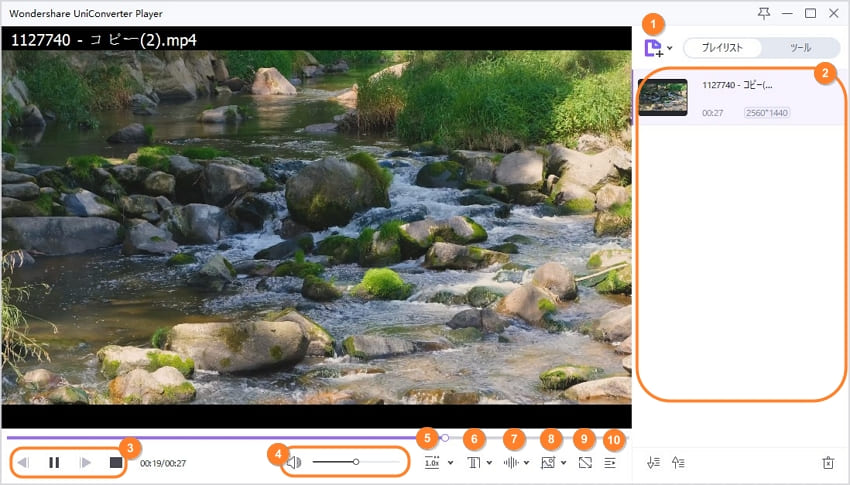Expand the playback speed dropdown arrow
Screen dimensions: 850x485
pos(450,463)
